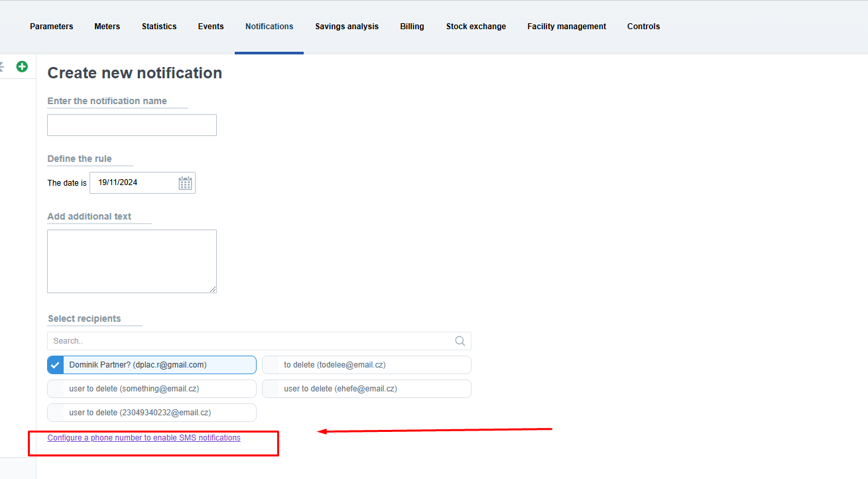Open the Meters tab
This screenshot has height=479, width=868.
pyautogui.click(x=107, y=27)
